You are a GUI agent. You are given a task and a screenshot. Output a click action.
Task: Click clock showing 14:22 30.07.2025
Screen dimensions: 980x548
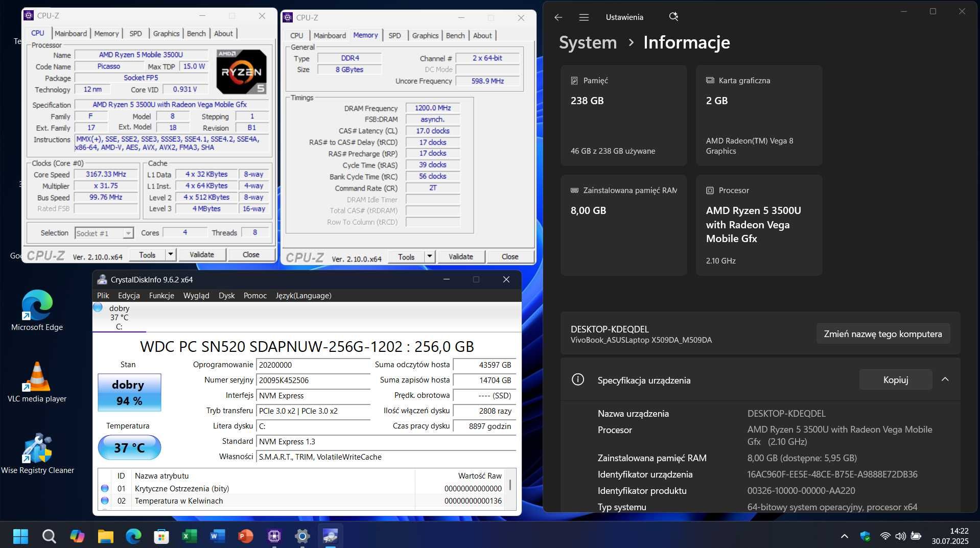[949, 536]
